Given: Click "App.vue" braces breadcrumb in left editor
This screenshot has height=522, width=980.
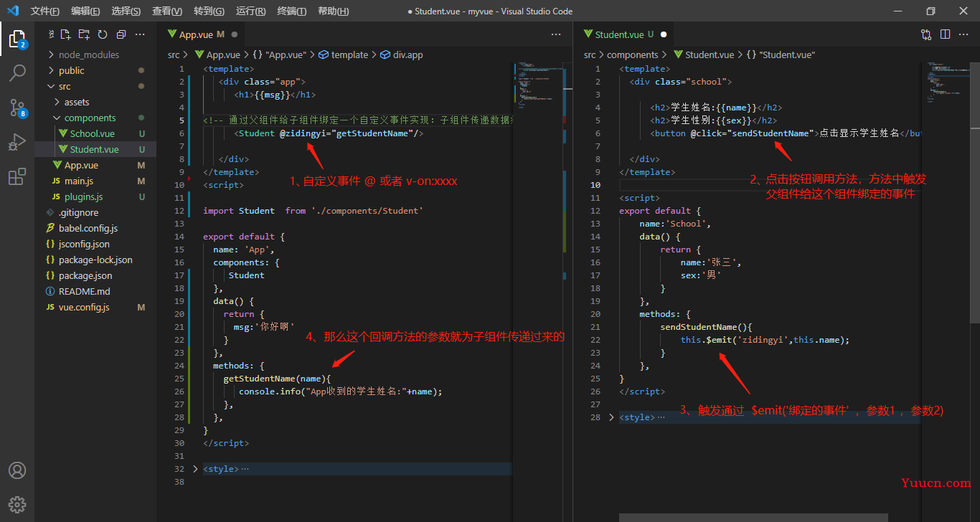Looking at the screenshot, I should (279, 54).
